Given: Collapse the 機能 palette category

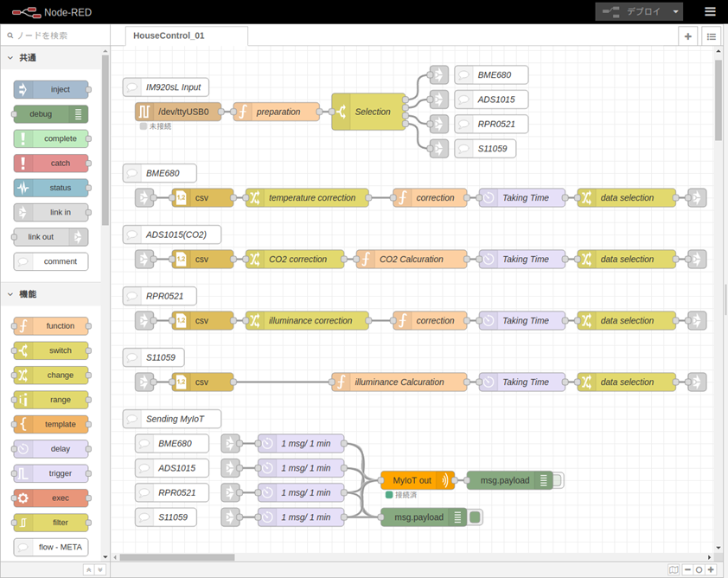Looking at the screenshot, I should (x=11, y=294).
